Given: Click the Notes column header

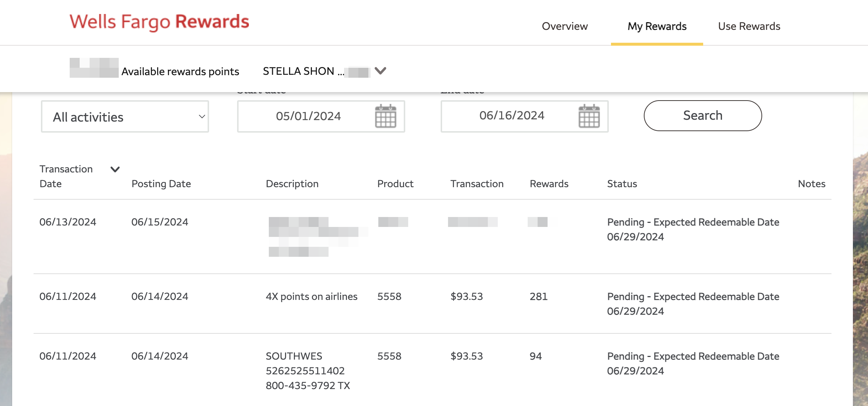Looking at the screenshot, I should 812,183.
